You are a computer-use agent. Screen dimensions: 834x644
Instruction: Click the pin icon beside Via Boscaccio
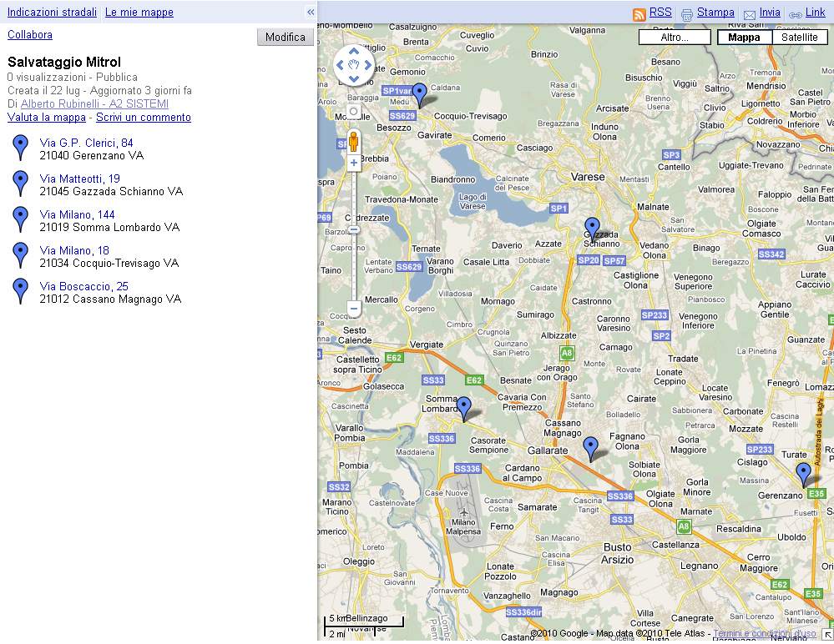click(x=20, y=290)
